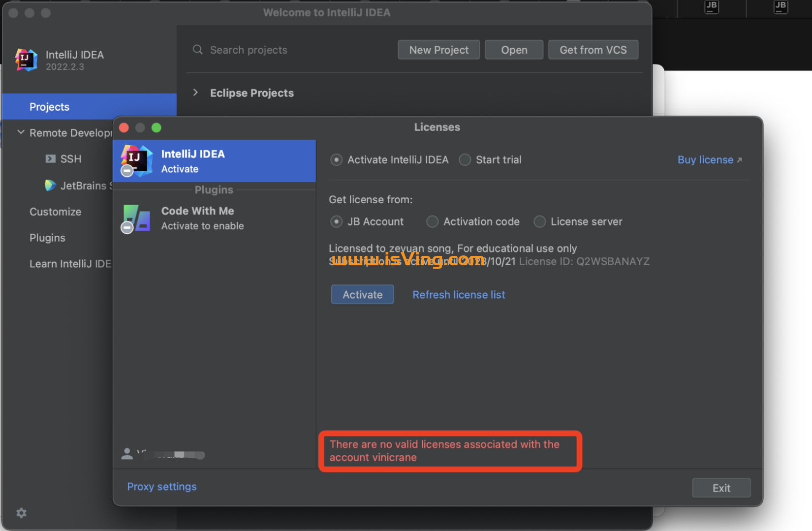Expand the Eclipse Projects section
Image resolution: width=812 pixels, height=531 pixels.
point(195,93)
